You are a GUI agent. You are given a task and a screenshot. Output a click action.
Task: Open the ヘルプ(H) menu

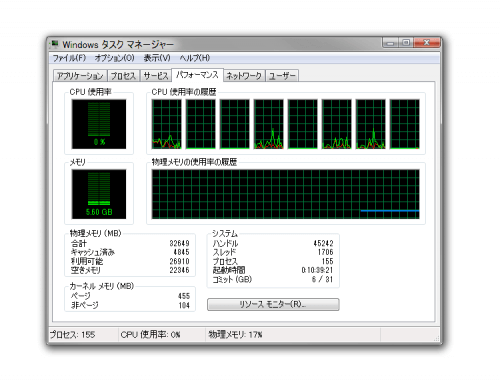[195, 58]
